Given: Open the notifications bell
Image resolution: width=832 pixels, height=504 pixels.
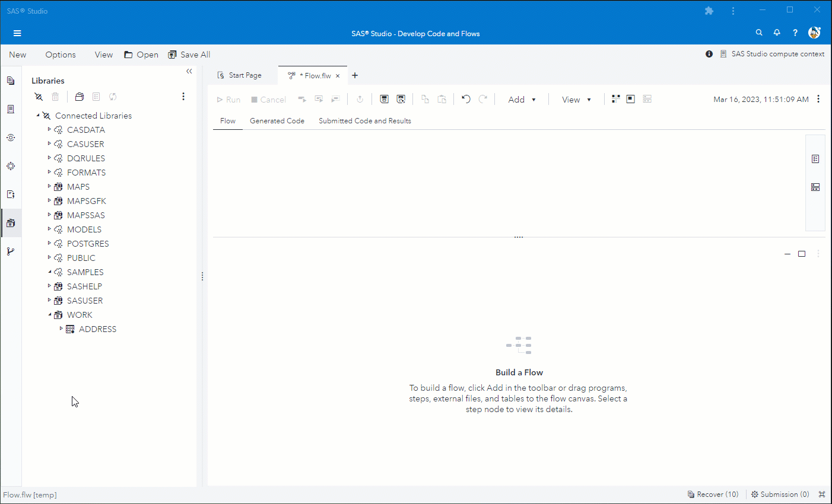Looking at the screenshot, I should [x=777, y=33].
